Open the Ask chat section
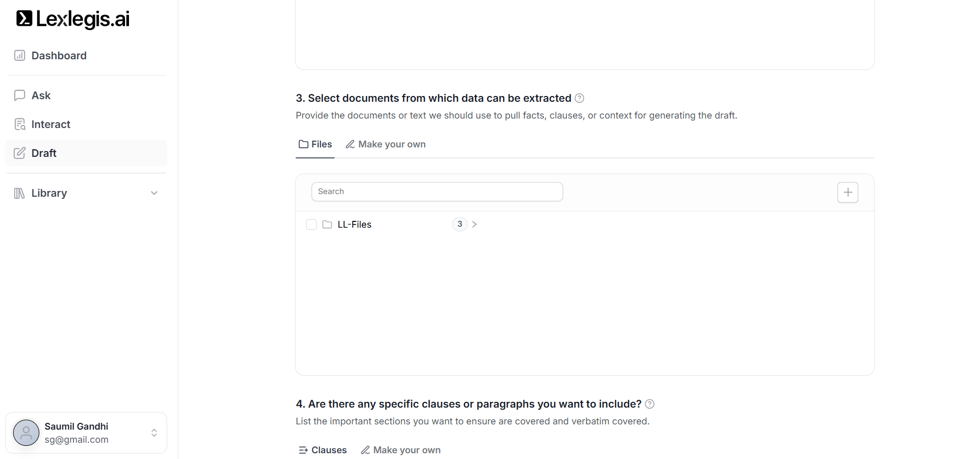The image size is (980, 459). [x=41, y=95]
